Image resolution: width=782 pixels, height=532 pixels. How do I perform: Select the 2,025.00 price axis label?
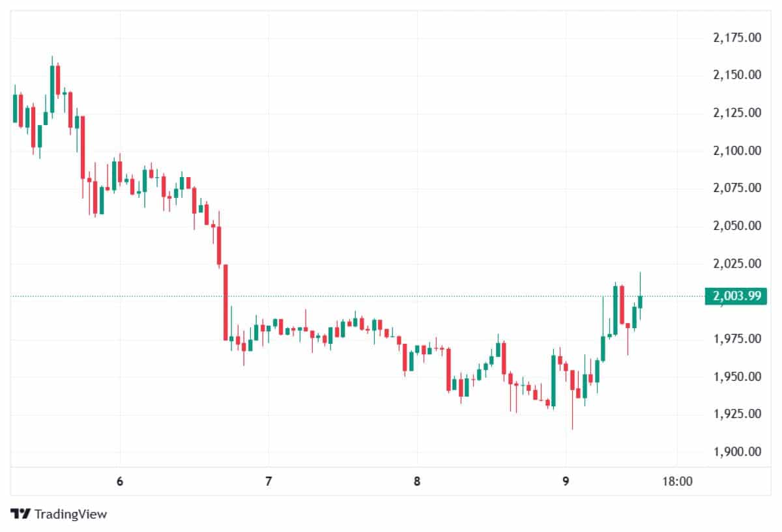pyautogui.click(x=737, y=264)
